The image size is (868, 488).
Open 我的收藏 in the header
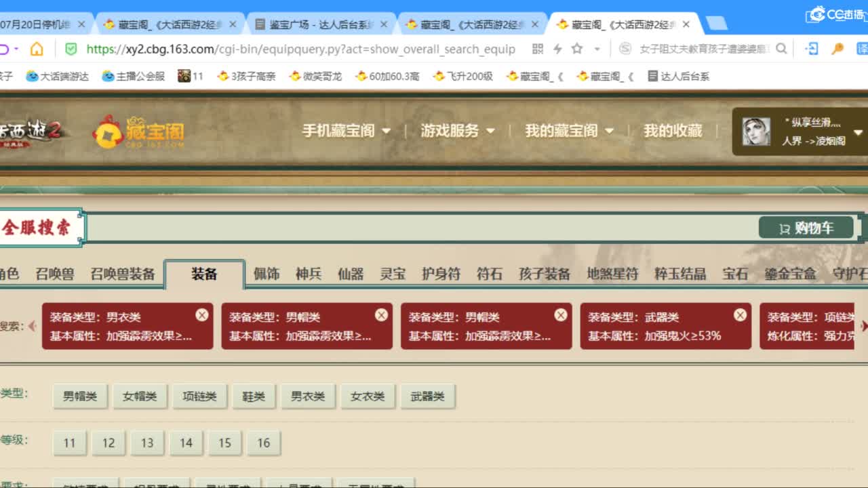pyautogui.click(x=673, y=131)
